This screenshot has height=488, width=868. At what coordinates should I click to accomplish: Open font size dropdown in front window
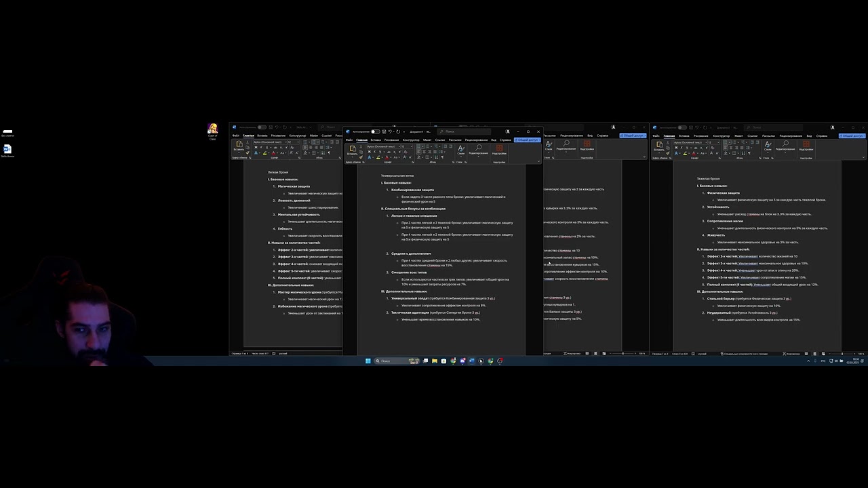(x=412, y=146)
